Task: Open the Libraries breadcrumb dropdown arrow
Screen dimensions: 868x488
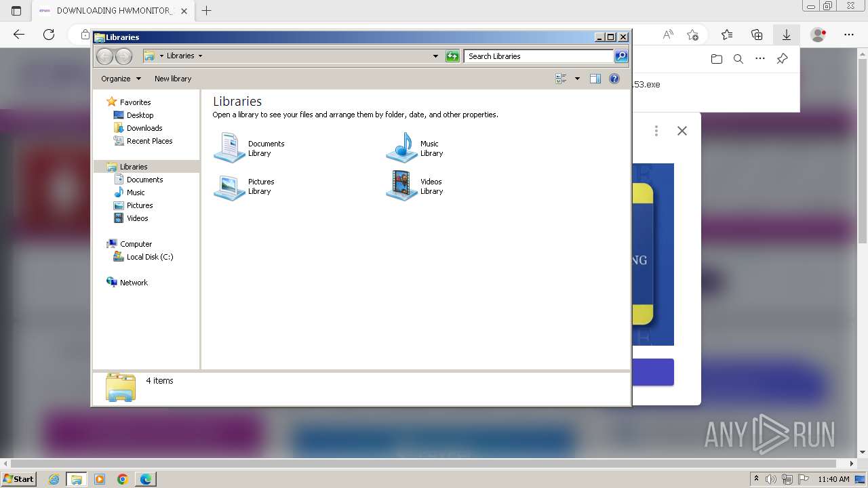Action: (200, 56)
